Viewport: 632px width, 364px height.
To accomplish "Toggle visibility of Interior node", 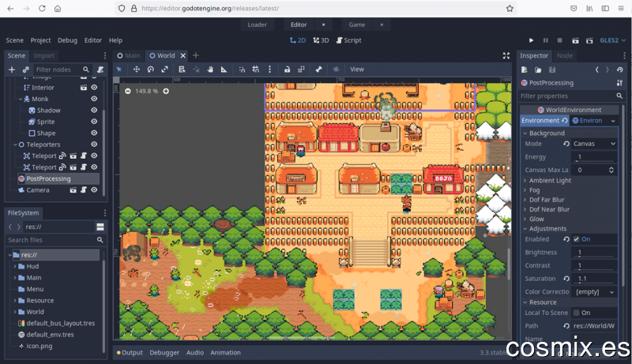I will click(94, 87).
